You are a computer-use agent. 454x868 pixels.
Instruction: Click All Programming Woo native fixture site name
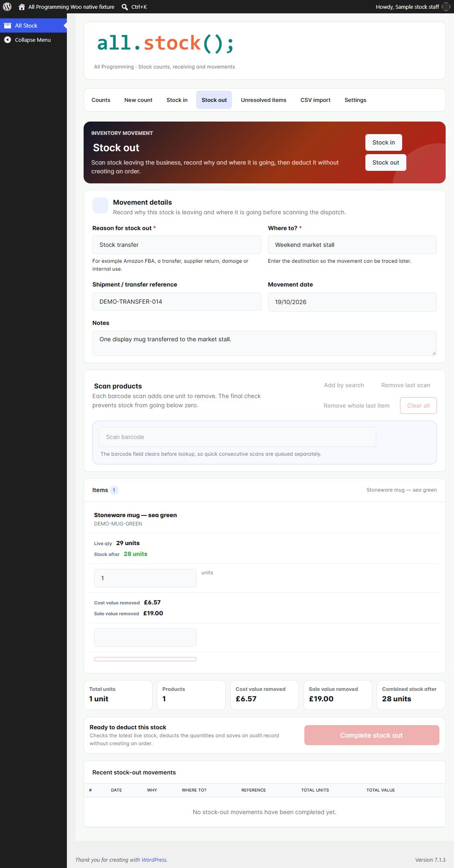point(71,7)
